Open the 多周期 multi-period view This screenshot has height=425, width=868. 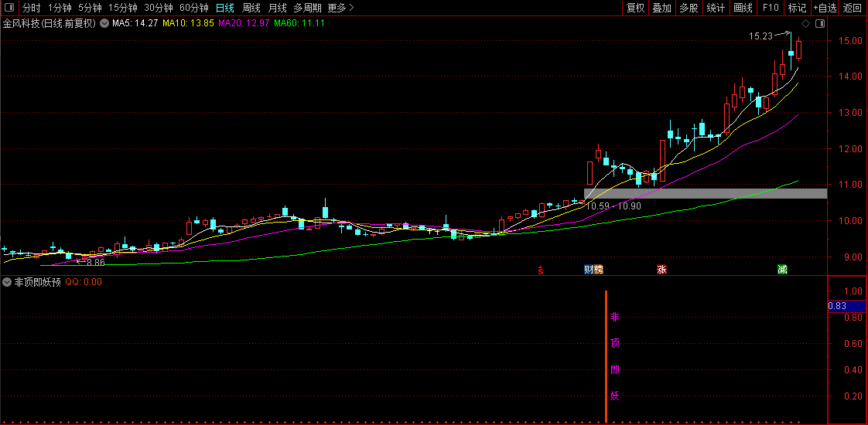tap(306, 8)
